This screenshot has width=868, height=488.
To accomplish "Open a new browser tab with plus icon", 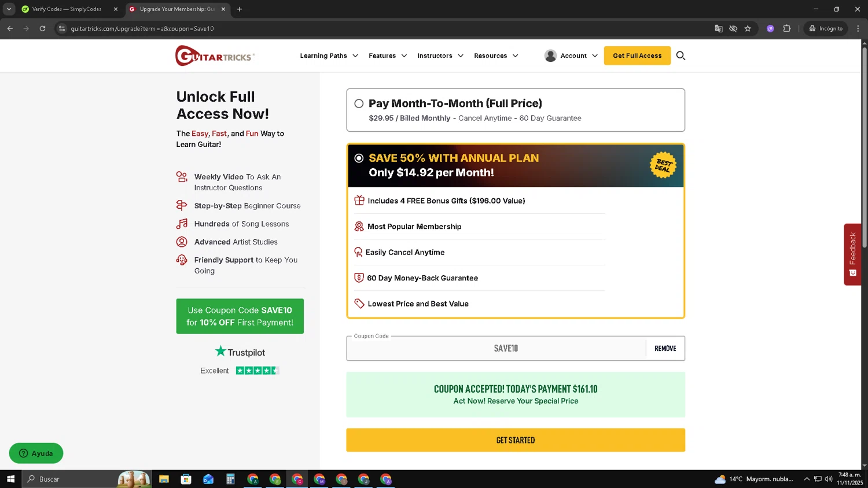I will coord(240,9).
